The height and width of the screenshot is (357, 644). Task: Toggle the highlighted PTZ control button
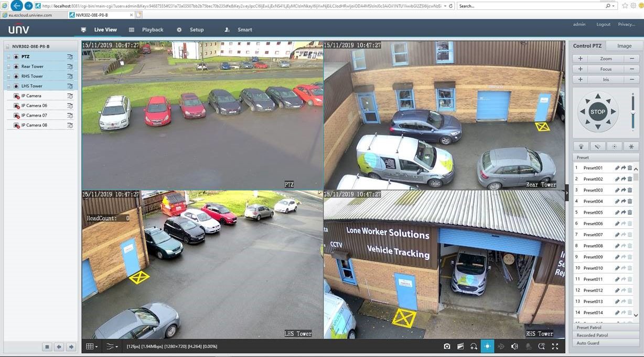pyautogui.click(x=487, y=346)
